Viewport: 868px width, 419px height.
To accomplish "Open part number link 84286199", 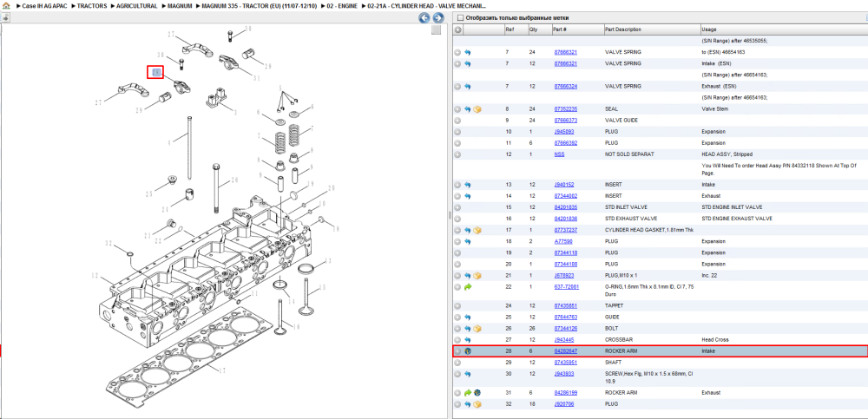I will pyautogui.click(x=566, y=393).
